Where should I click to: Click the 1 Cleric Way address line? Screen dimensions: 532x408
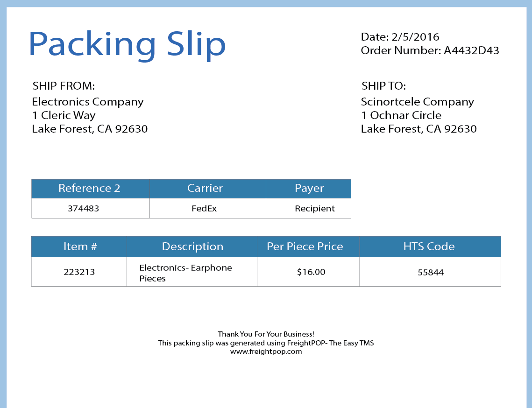coord(64,115)
